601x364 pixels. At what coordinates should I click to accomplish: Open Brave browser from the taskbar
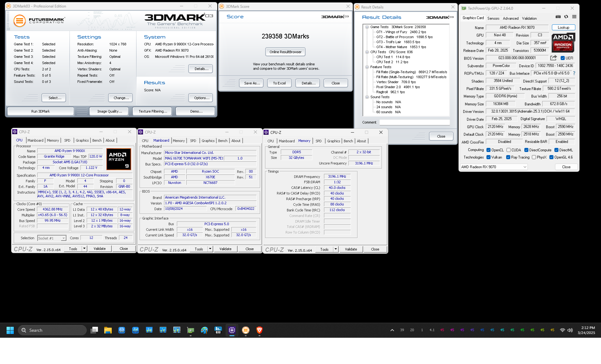259,330
